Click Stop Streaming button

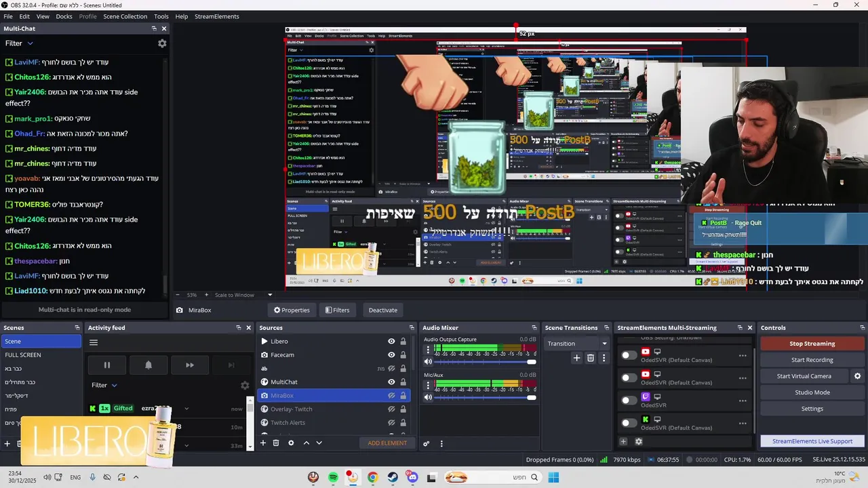coord(812,344)
